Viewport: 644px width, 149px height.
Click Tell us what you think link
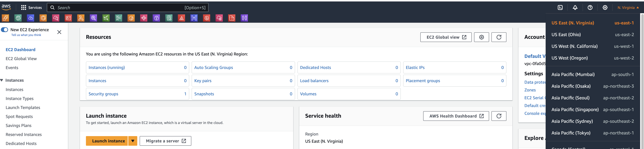point(26,35)
